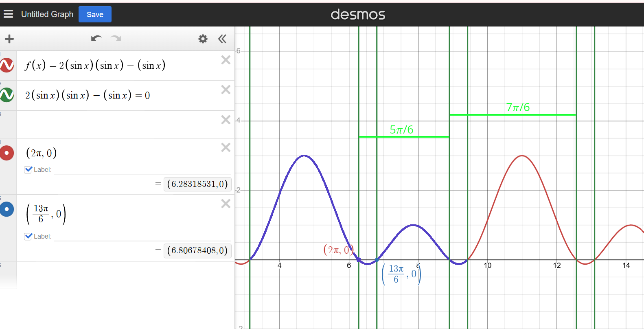Image resolution: width=644 pixels, height=329 pixels.
Task: Click the Untitled Graph title
Action: [47, 14]
